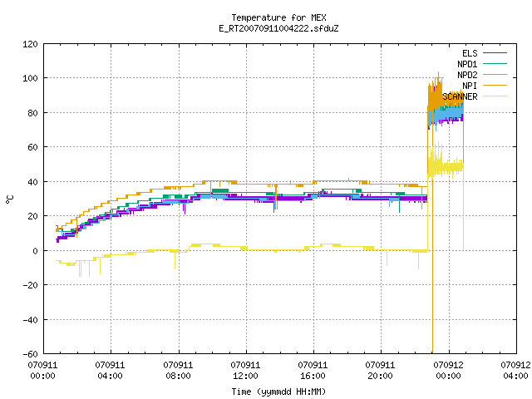The height and width of the screenshot is (399, 532).
Task: Click the x-axis label 070911 00:00
Action: click(42, 371)
